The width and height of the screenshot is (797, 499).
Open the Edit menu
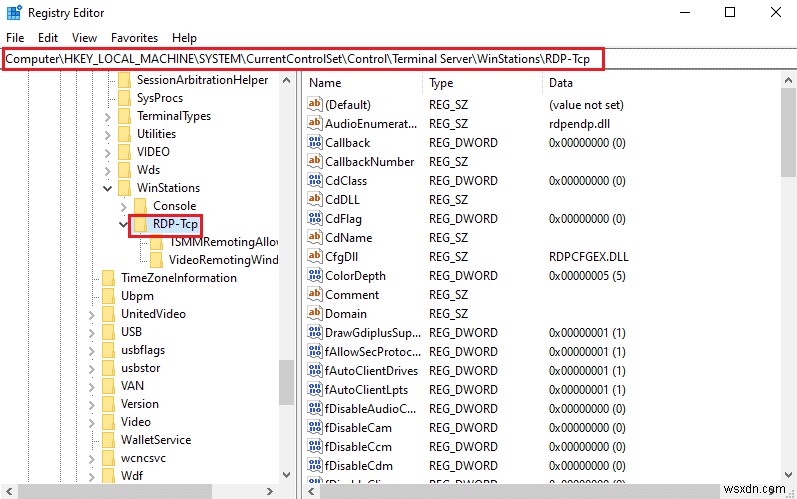coord(48,38)
